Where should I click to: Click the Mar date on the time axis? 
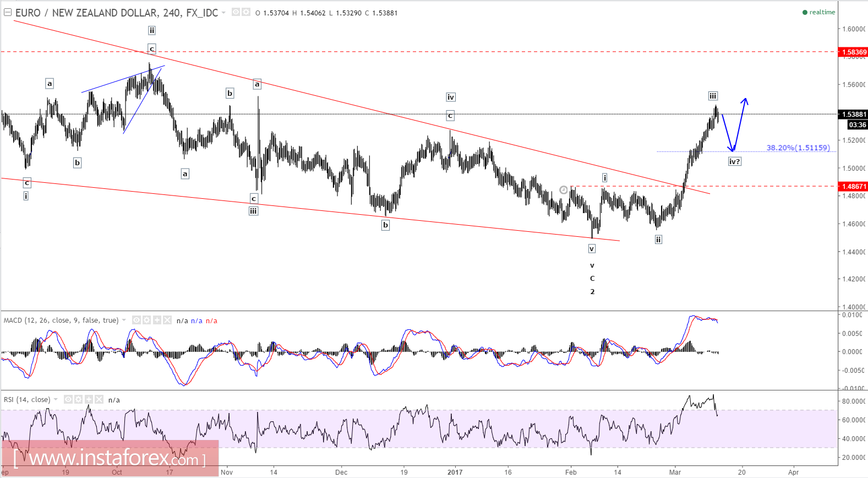(675, 472)
